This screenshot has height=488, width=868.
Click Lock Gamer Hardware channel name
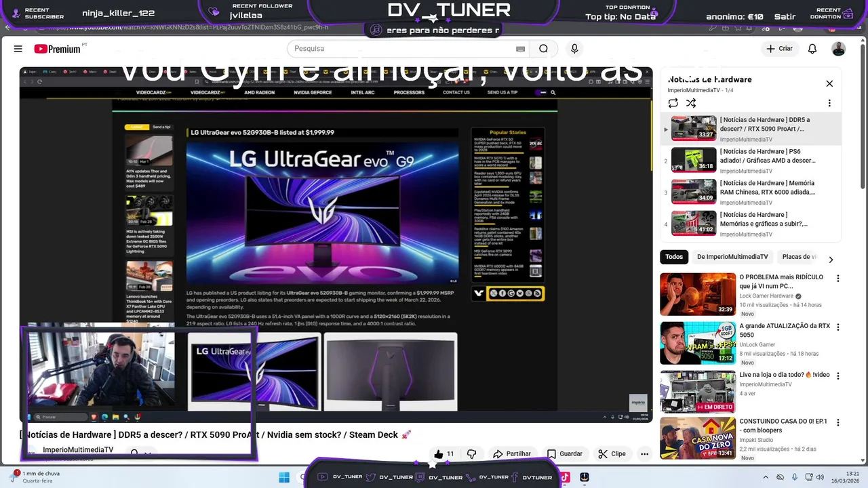[766, 296]
